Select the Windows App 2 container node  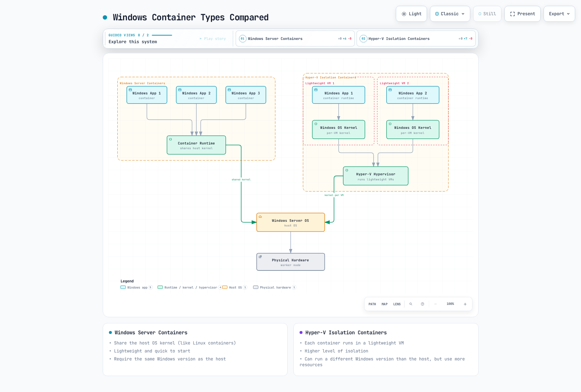(196, 95)
